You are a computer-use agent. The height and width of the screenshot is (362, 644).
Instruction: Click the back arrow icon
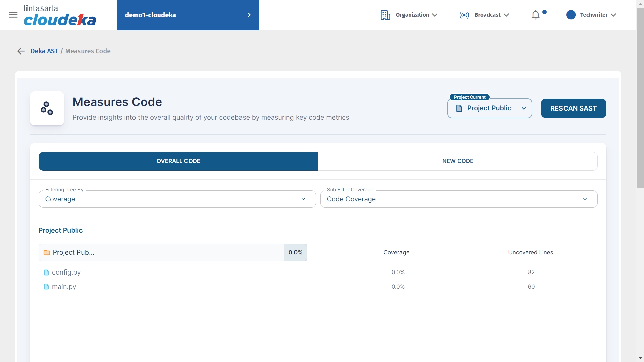(21, 51)
